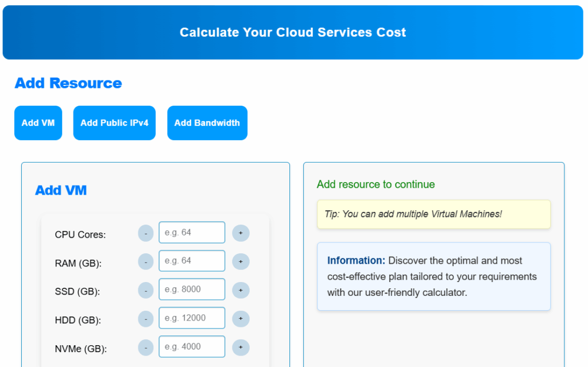Click the HDD input field
The height and width of the screenshot is (367, 588).
192,318
